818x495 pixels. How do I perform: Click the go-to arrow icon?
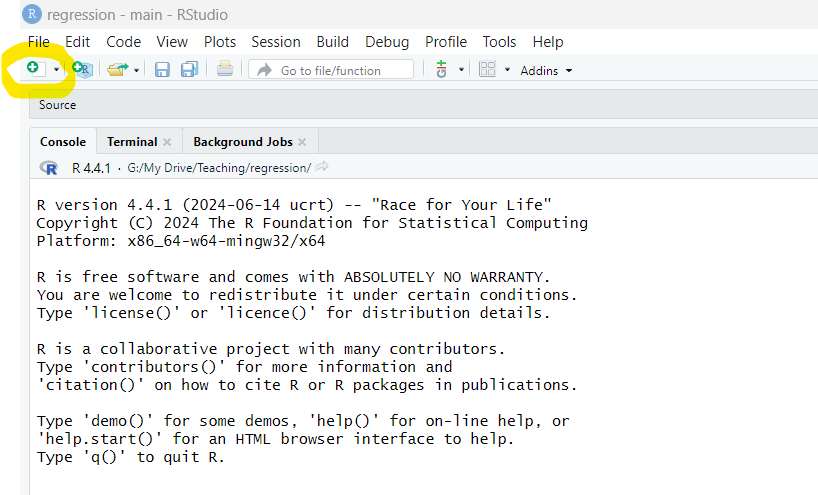pyautogui.click(x=265, y=70)
